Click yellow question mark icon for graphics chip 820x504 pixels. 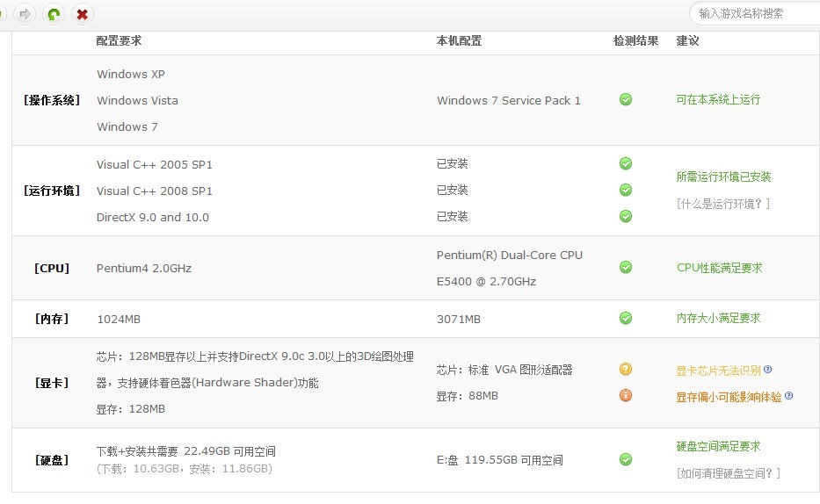[626, 369]
